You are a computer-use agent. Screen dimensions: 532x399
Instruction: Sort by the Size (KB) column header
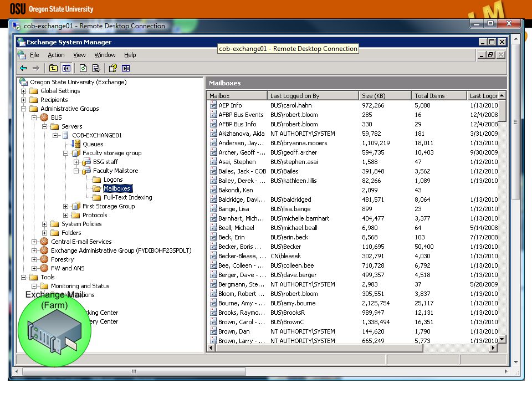pyautogui.click(x=385, y=96)
